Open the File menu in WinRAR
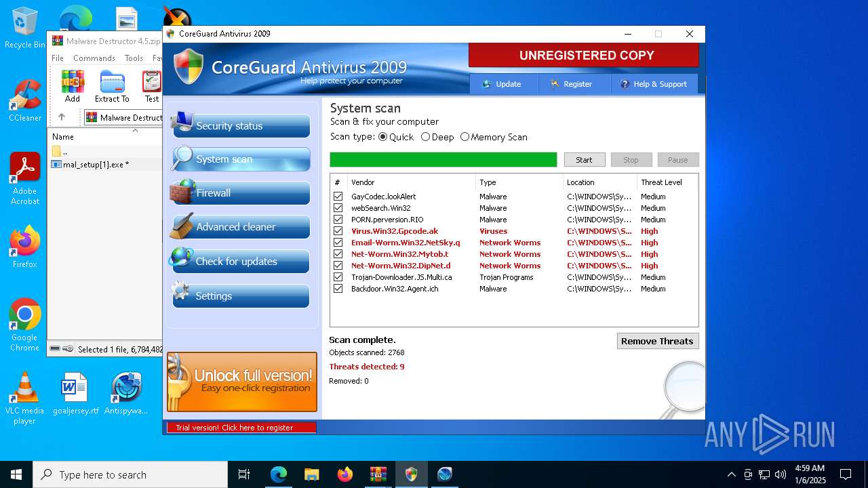The height and width of the screenshot is (488, 868). [x=58, y=58]
